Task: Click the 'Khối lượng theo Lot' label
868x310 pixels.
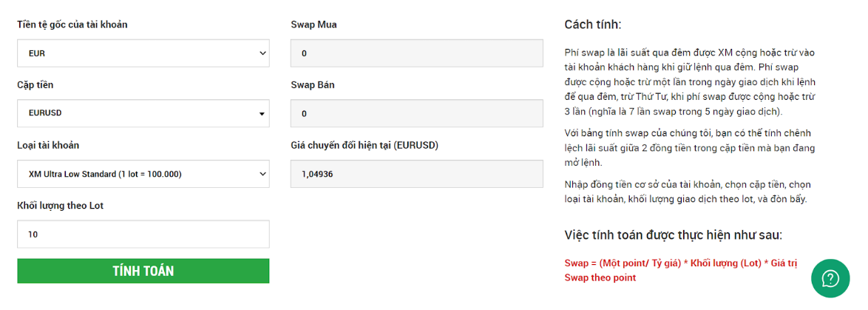Action: tap(61, 206)
